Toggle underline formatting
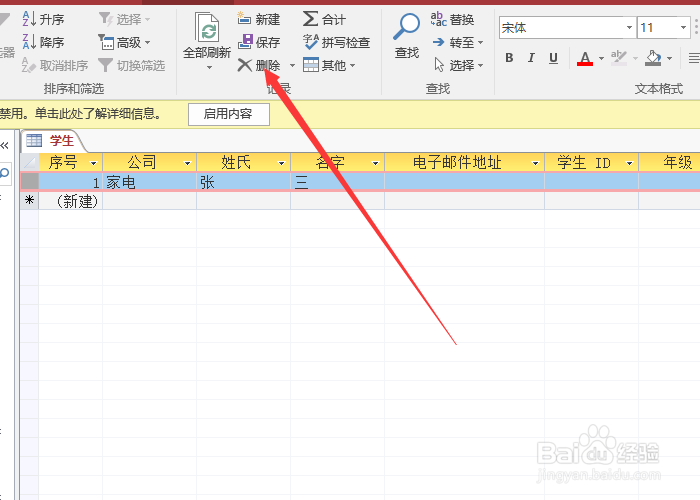The image size is (700, 500). (x=554, y=58)
